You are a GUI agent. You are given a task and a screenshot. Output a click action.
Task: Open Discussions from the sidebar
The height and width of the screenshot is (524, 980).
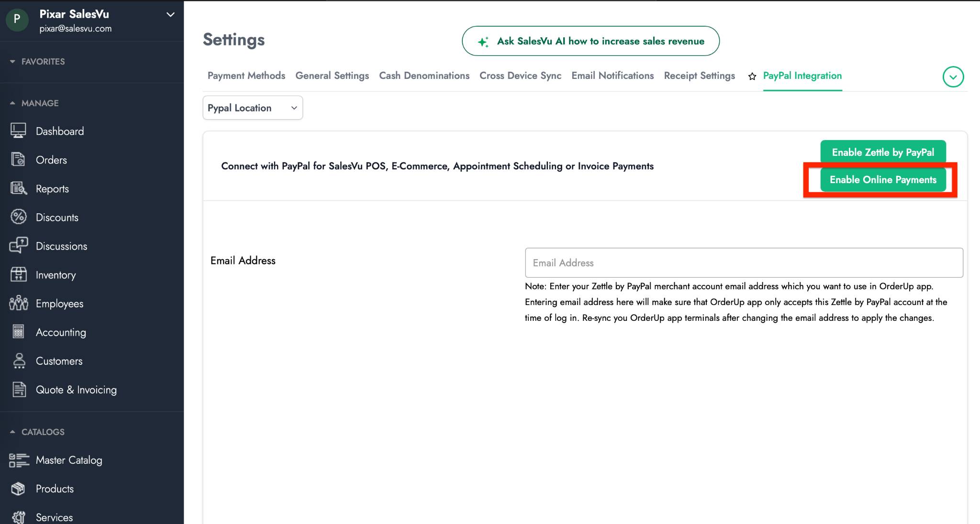point(61,246)
